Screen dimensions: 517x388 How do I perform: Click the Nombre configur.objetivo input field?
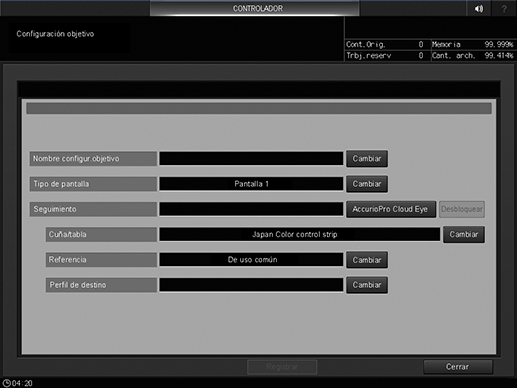[251, 159]
